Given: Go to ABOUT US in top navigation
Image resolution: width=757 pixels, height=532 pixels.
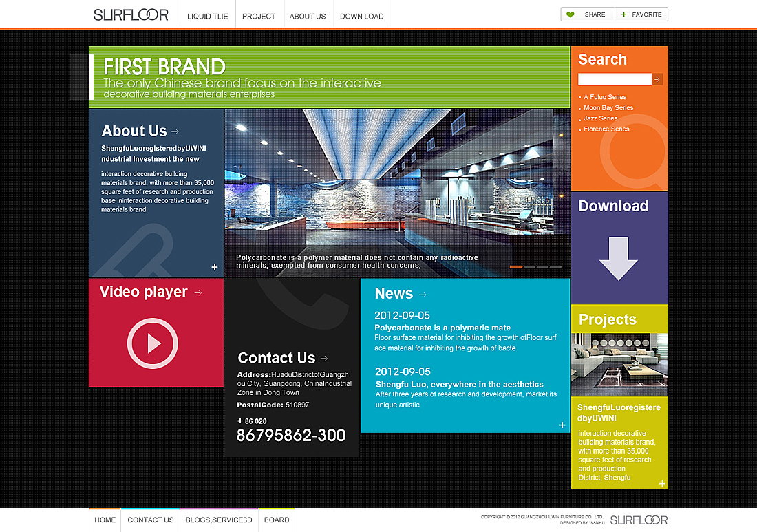Looking at the screenshot, I should [x=308, y=17].
